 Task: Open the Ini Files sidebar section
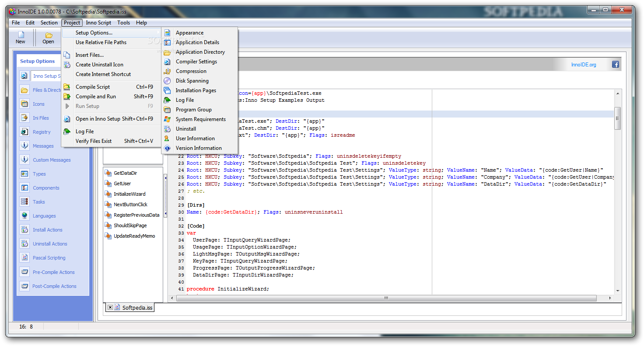(x=41, y=118)
